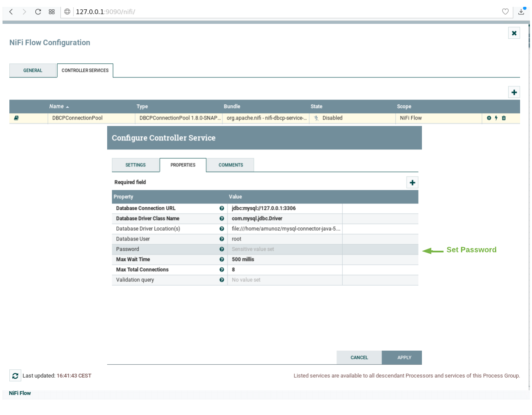The height and width of the screenshot is (415, 532).
Task: Add a new controller service with plus icon
Action: coord(514,92)
